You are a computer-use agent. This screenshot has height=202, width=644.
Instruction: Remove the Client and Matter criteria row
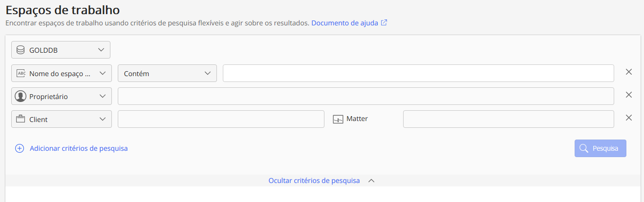629,118
